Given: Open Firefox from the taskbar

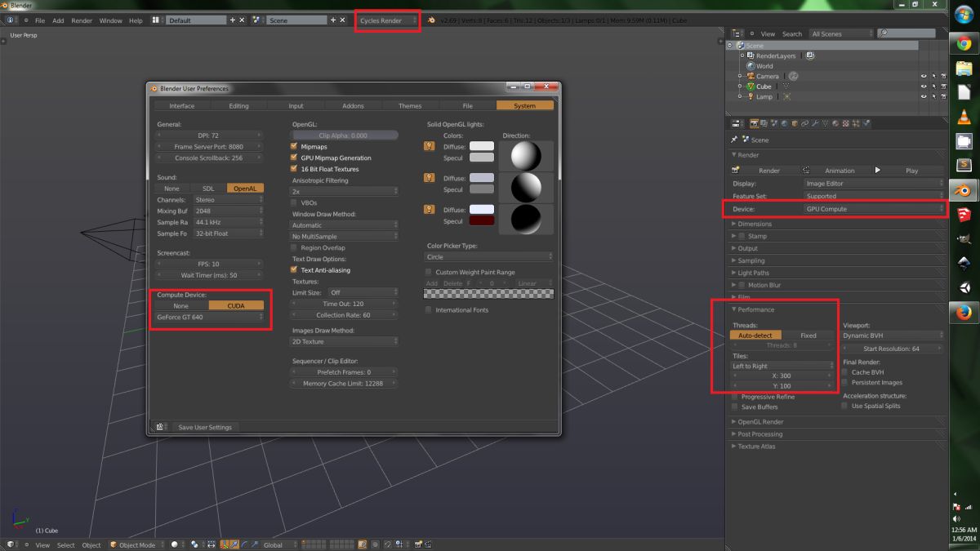Looking at the screenshot, I should (x=964, y=313).
